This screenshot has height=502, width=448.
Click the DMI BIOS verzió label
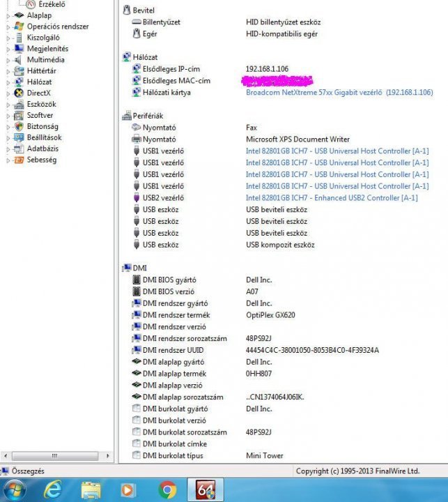click(169, 291)
